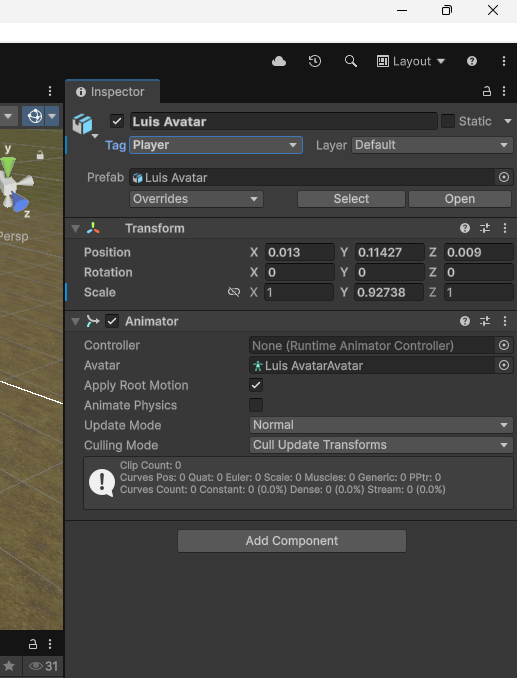Click the Position Z field 0.009
Screen dimensions: 517x678
[479, 252]
